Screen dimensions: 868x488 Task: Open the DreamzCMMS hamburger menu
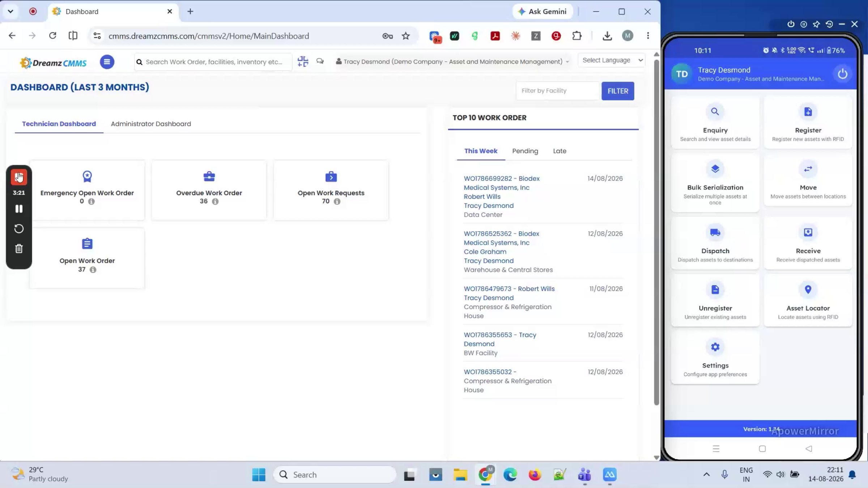(107, 62)
